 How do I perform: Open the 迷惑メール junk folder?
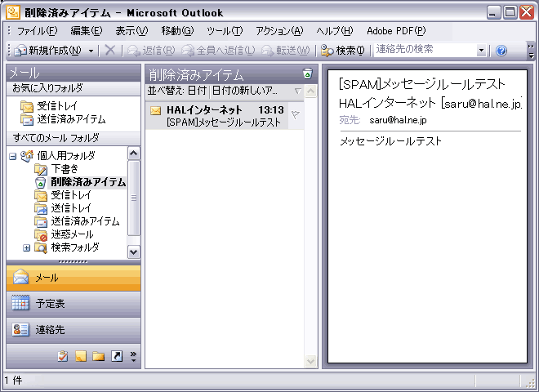tap(64, 234)
